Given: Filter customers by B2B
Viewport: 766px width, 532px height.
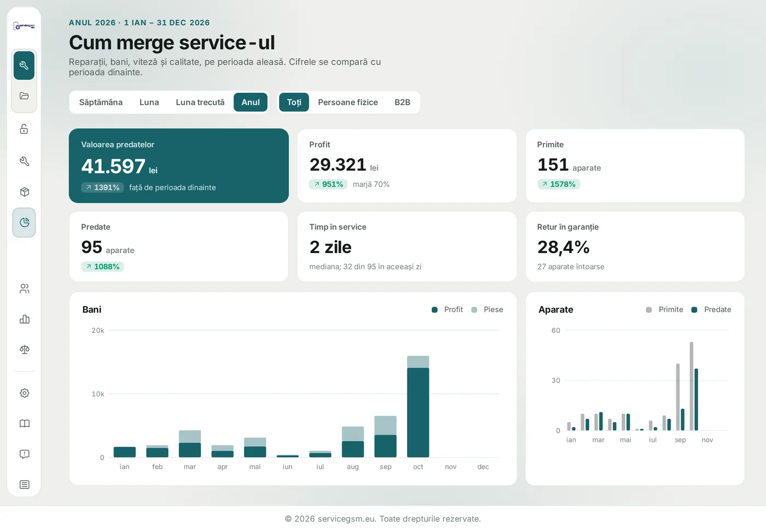Looking at the screenshot, I should pyautogui.click(x=403, y=102).
